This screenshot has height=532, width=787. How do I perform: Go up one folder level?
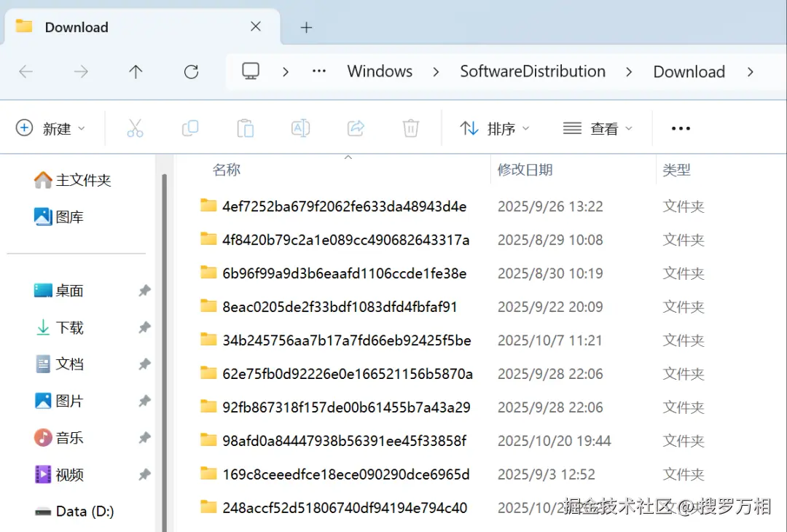136,71
